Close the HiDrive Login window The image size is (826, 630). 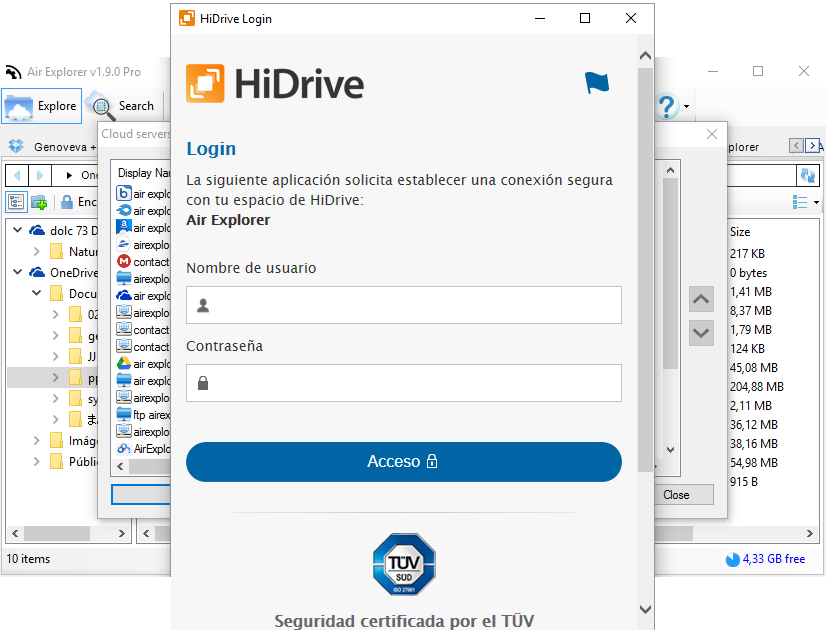pos(631,18)
